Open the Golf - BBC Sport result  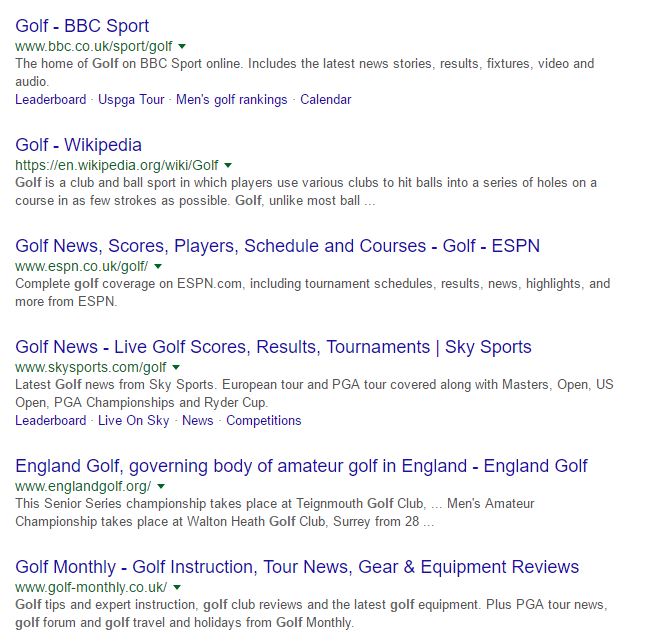click(x=82, y=26)
